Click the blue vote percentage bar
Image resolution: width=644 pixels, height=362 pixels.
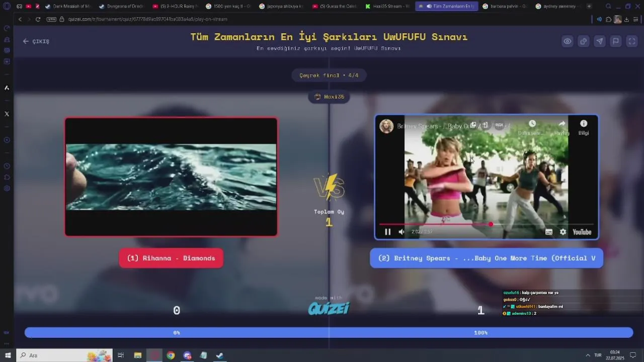pos(329,332)
